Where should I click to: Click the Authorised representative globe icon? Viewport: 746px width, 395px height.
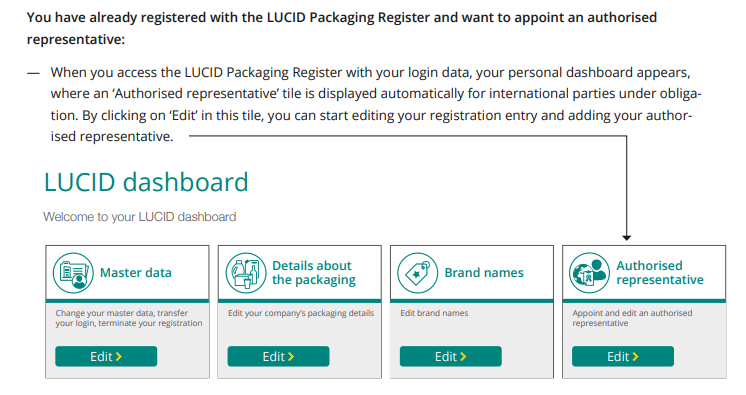589,273
